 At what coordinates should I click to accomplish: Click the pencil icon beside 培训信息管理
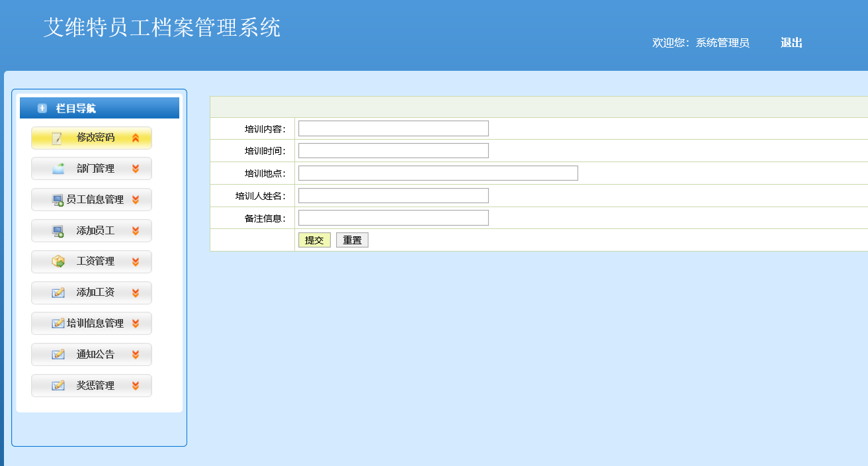click(58, 324)
